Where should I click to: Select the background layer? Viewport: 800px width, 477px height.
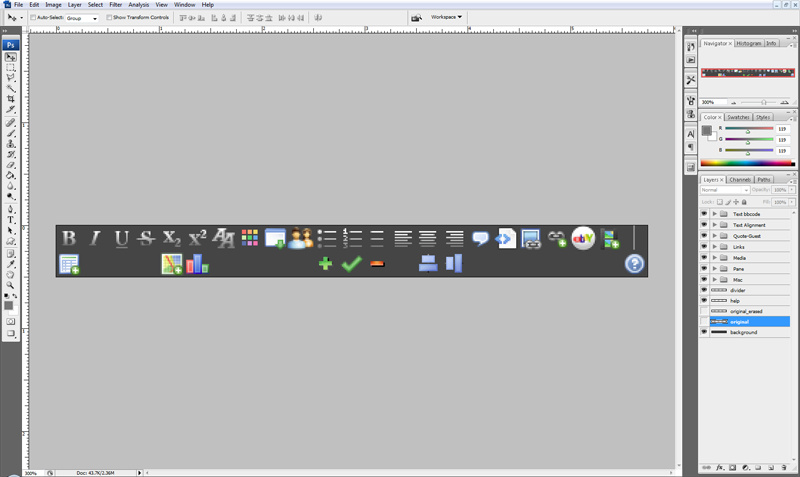pyautogui.click(x=745, y=333)
